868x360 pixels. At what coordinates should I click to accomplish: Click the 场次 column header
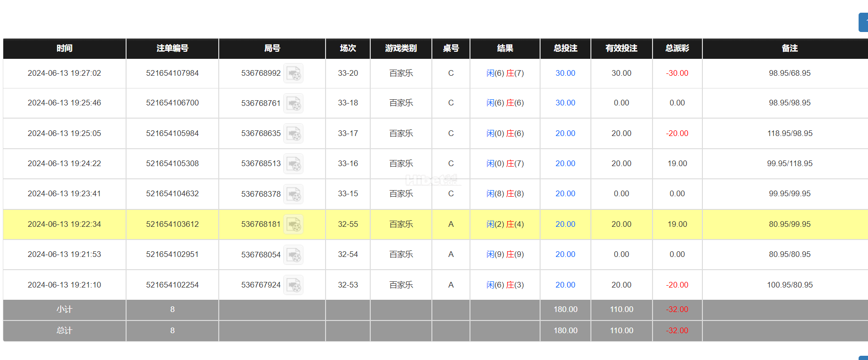(x=348, y=48)
